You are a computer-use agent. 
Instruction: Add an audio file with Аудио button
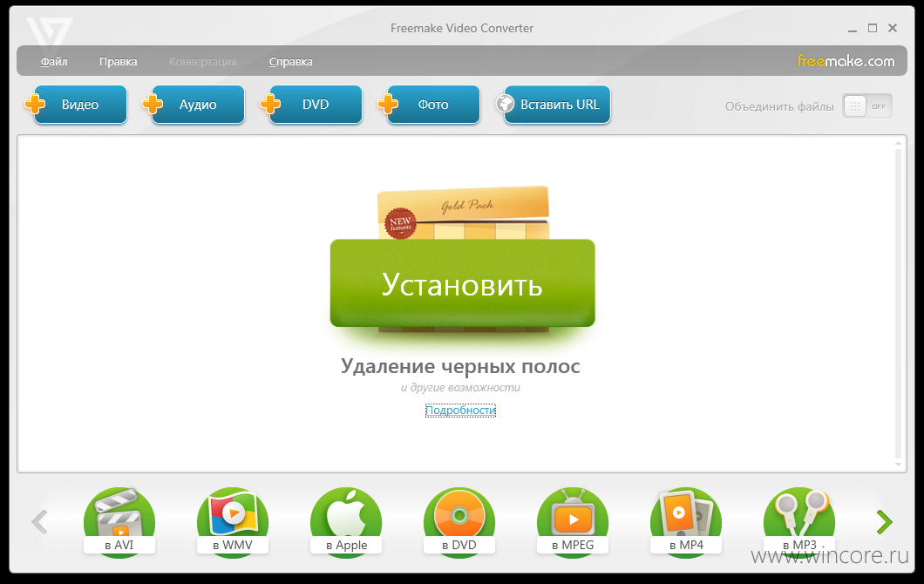[x=194, y=105]
